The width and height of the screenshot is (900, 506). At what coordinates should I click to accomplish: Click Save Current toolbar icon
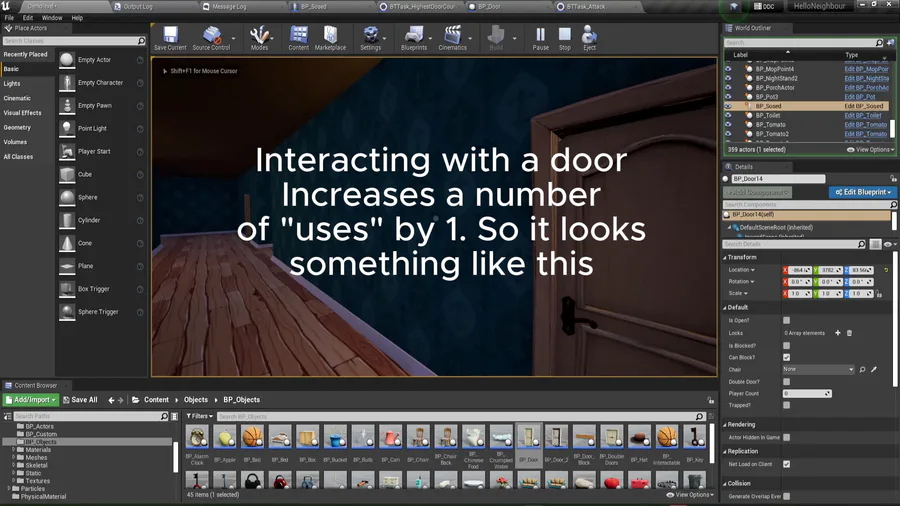point(170,38)
